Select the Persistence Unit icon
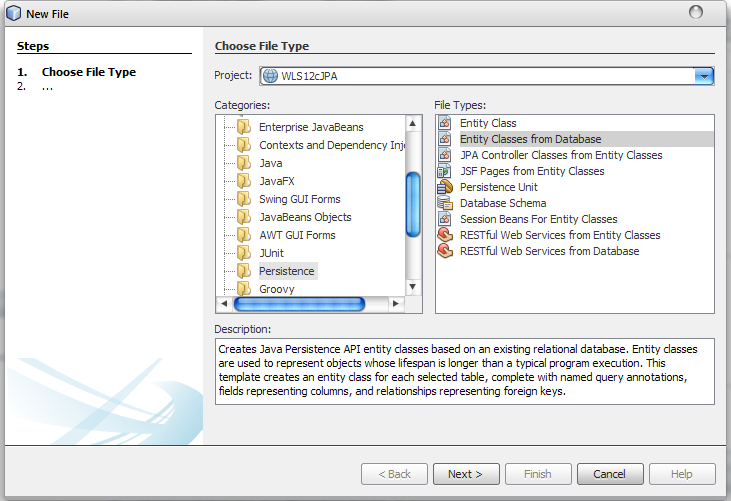 [x=445, y=187]
